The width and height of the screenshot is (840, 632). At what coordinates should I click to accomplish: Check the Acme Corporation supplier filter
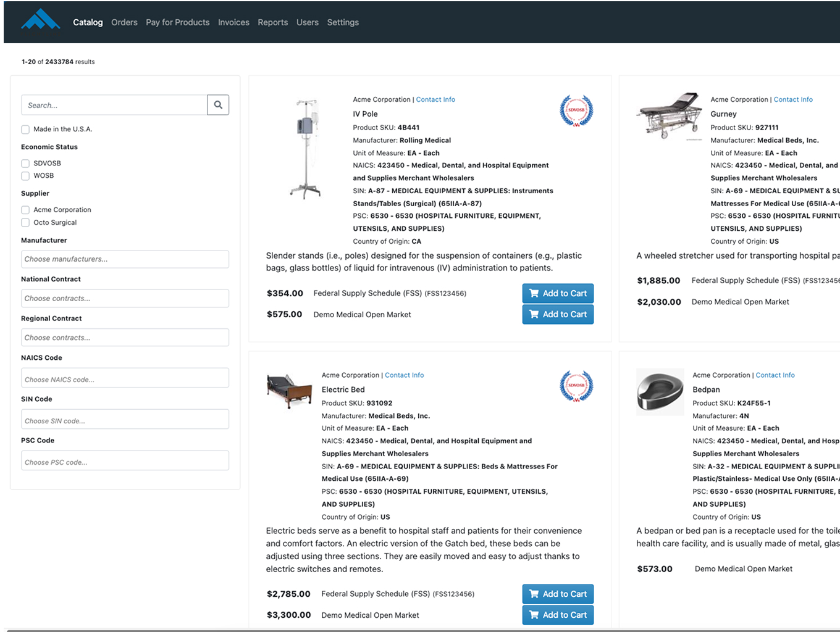pyautogui.click(x=25, y=210)
